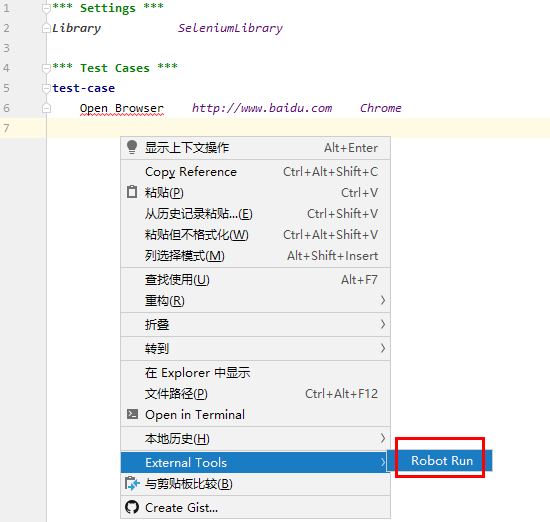Click the http://www.baidu.com URL in editor
The width and height of the screenshot is (550, 522).
(262, 108)
